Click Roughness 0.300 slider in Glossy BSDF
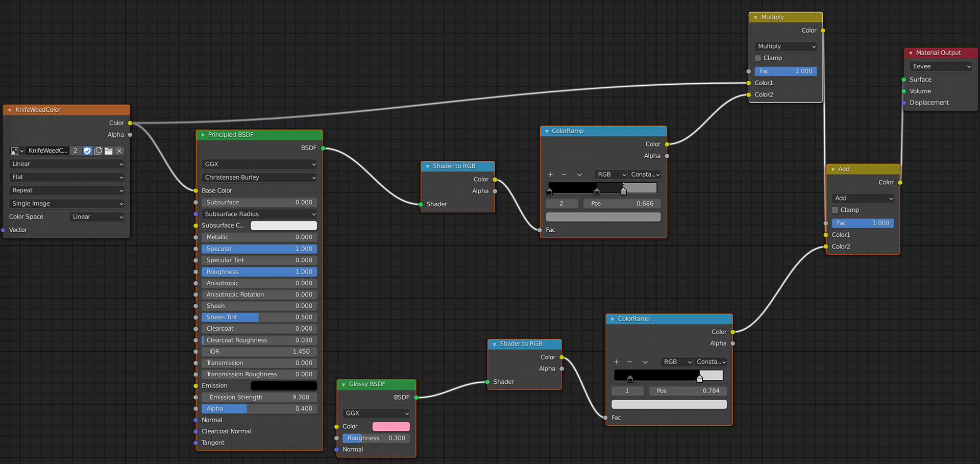 [377, 438]
